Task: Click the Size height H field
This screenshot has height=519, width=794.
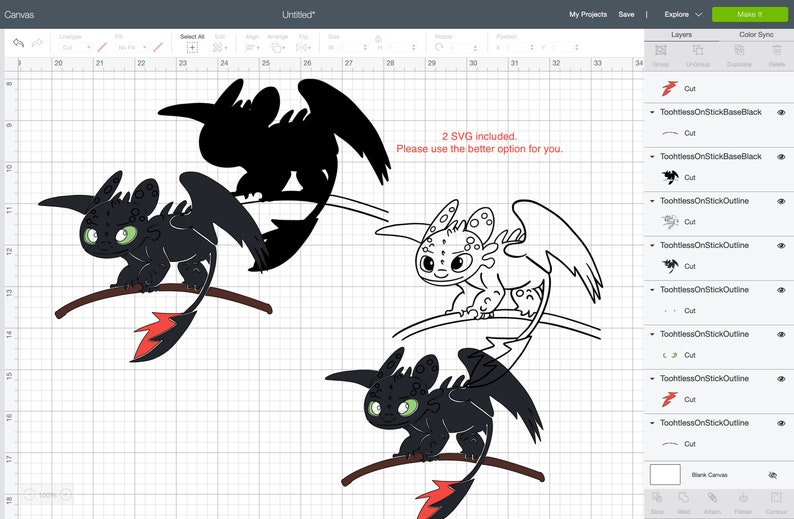Action: (401, 48)
